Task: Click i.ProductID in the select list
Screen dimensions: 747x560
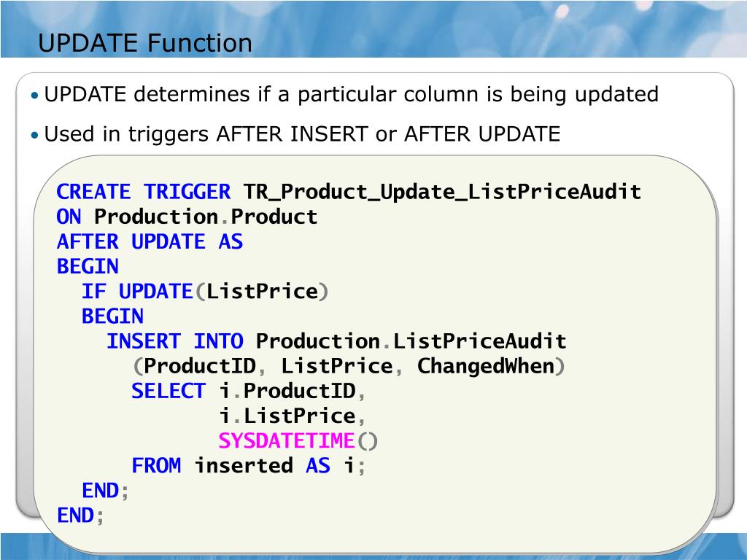Action: click(x=287, y=391)
